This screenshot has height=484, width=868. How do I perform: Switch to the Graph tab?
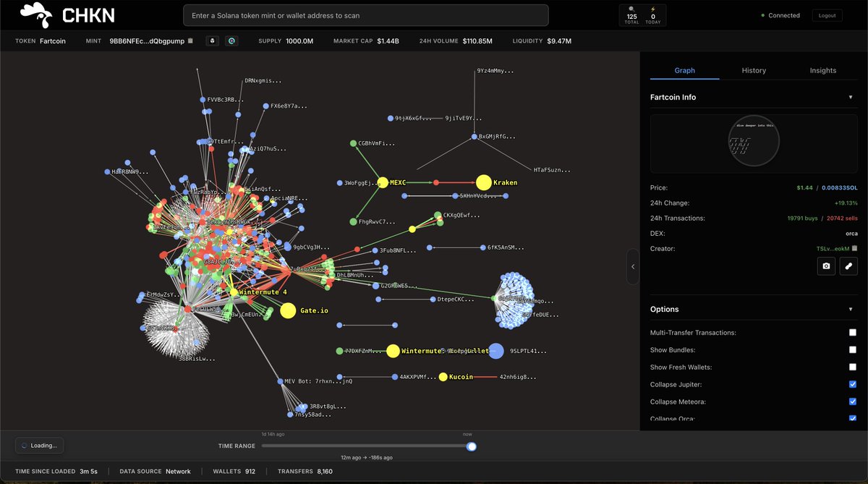point(685,70)
